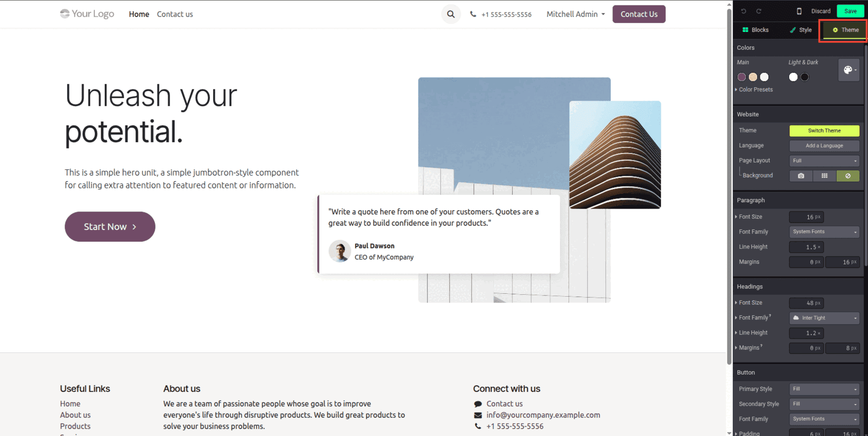Click the header Contact Us button
The height and width of the screenshot is (436, 868).
click(639, 14)
